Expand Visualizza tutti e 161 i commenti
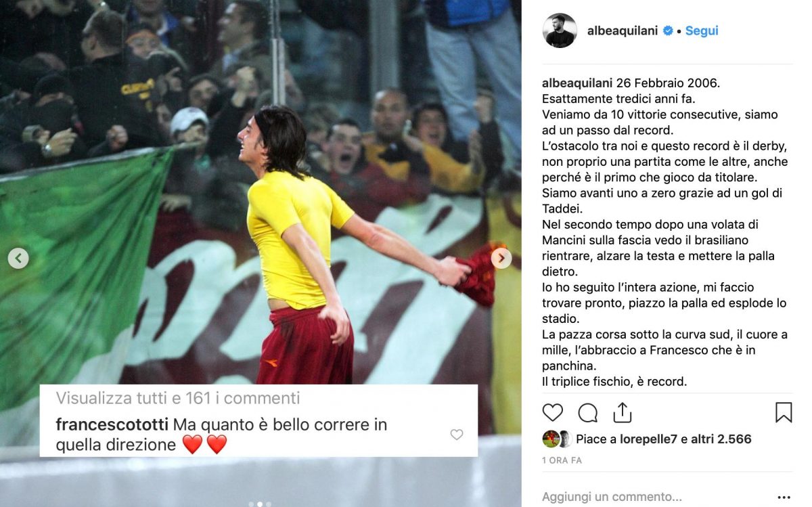812x507 pixels. (178, 398)
